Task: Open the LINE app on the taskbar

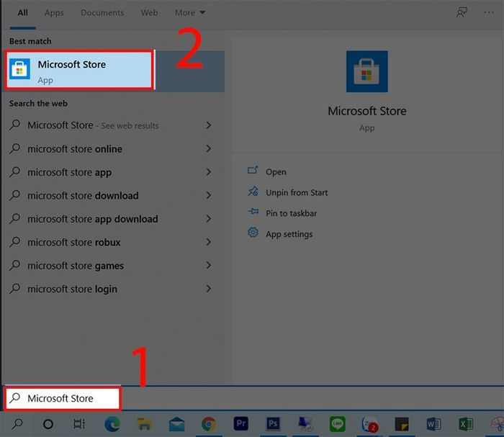Action: click(x=337, y=424)
